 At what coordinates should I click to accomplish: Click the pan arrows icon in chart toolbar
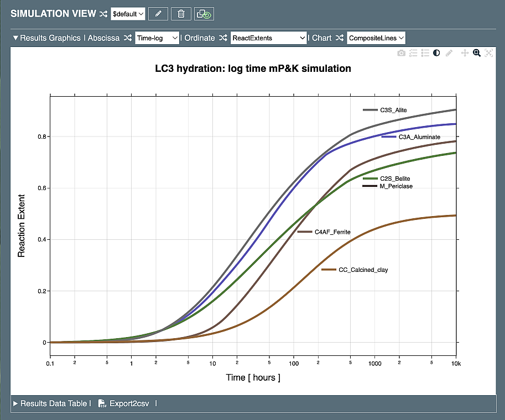coord(465,53)
